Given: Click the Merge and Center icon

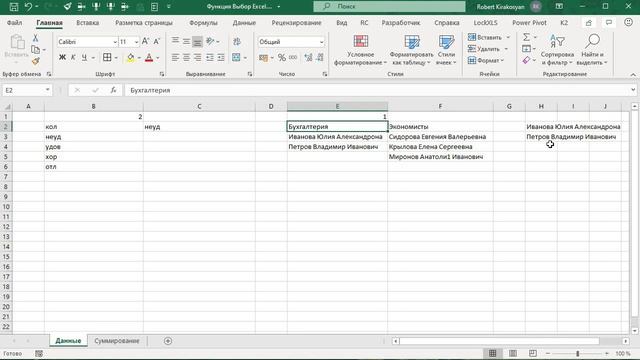Looking at the screenshot, I should [x=236, y=58].
